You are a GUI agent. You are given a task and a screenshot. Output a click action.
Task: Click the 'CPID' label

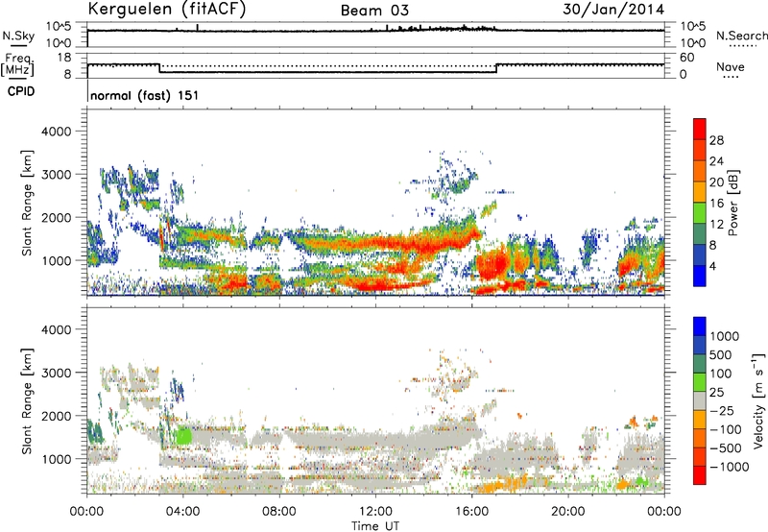click(x=21, y=91)
